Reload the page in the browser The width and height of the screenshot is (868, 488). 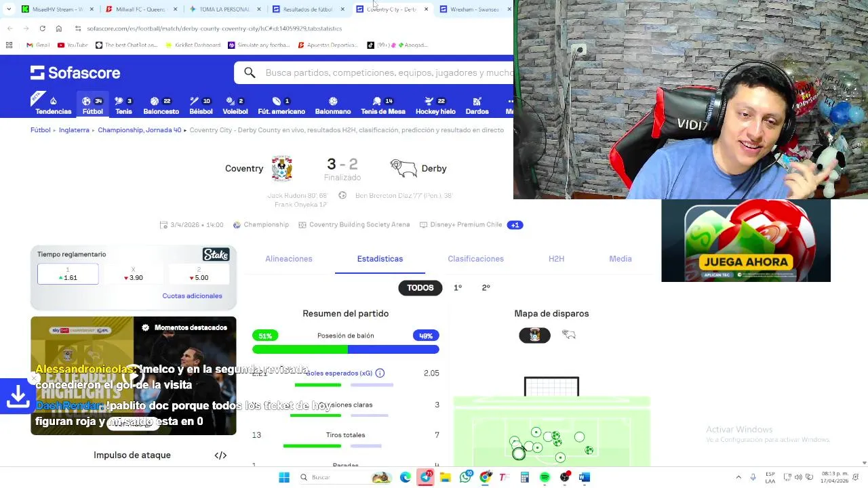click(x=42, y=28)
